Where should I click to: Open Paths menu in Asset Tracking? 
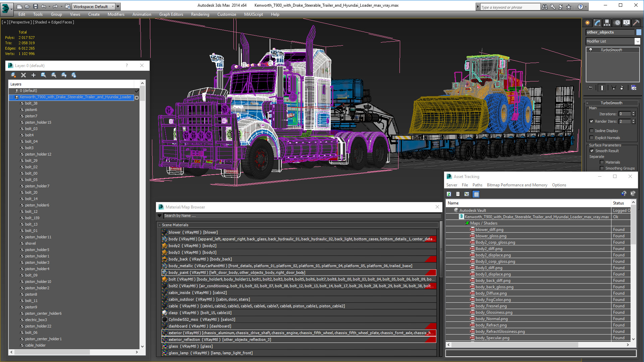(x=477, y=185)
